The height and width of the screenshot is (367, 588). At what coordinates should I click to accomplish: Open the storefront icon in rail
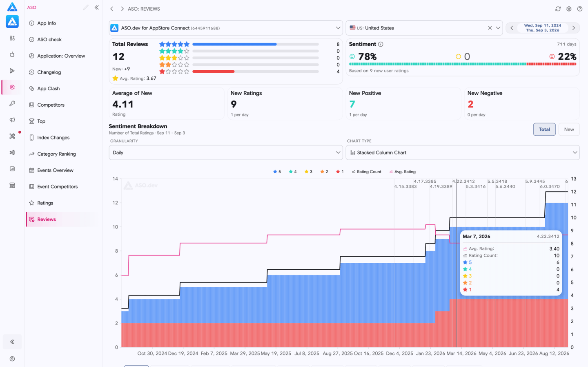point(12,185)
